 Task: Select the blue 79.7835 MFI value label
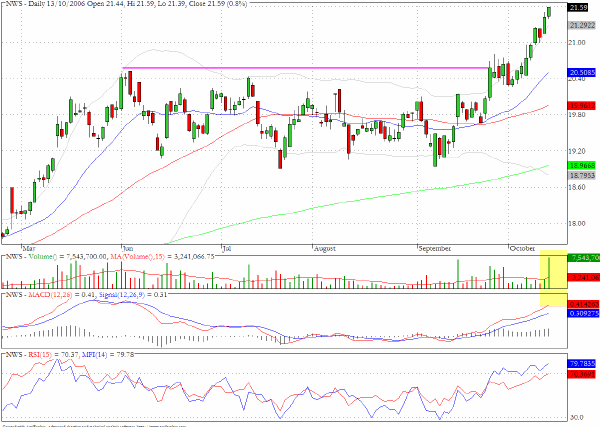click(582, 363)
